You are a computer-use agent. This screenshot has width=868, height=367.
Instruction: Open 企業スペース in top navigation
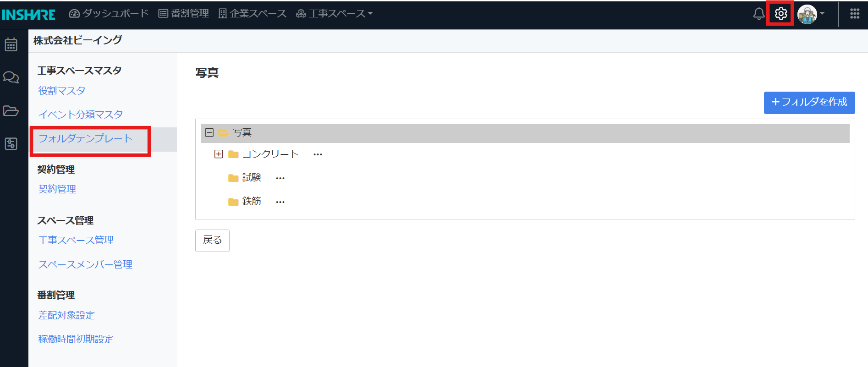[x=253, y=14]
